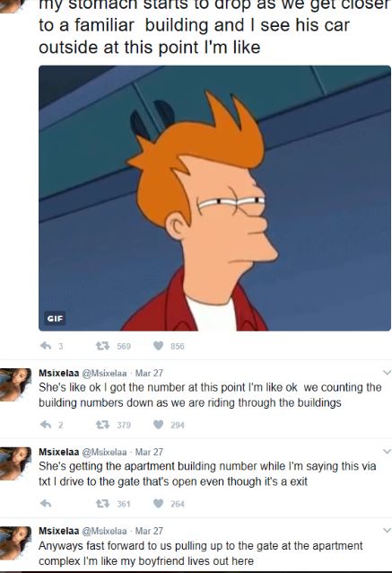
Task: Select avatar thumbnail beside boyfriend lives tweet
Action: [x=15, y=542]
